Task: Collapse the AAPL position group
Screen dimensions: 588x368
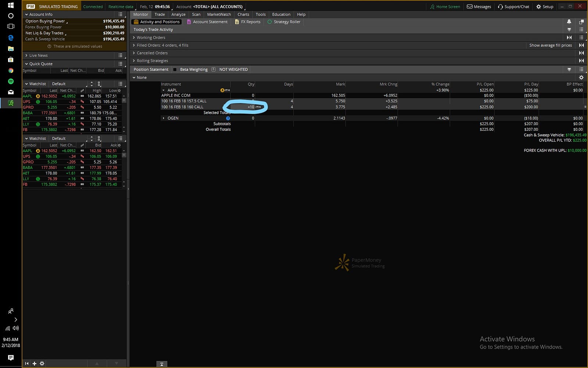Action: pos(164,90)
